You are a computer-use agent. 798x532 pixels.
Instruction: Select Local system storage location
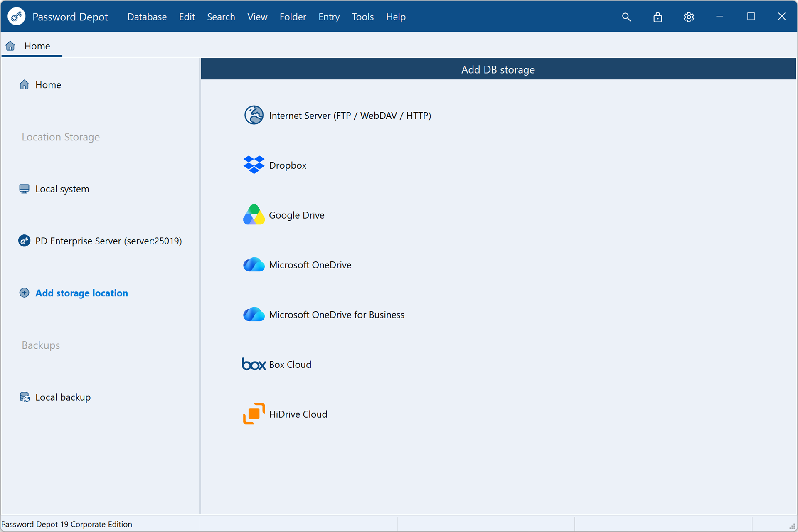point(62,189)
